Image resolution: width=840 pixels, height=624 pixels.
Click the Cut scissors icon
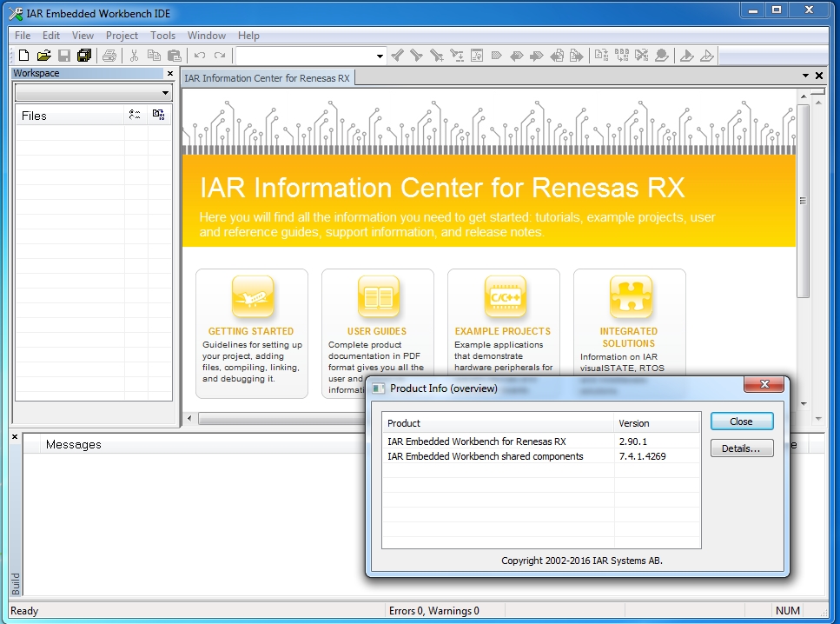coord(134,56)
